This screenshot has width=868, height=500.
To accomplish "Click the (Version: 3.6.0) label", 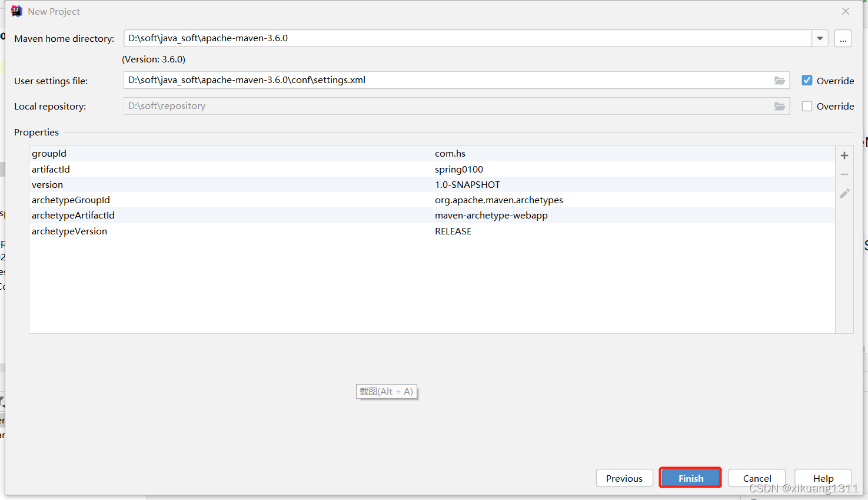I will click(154, 59).
